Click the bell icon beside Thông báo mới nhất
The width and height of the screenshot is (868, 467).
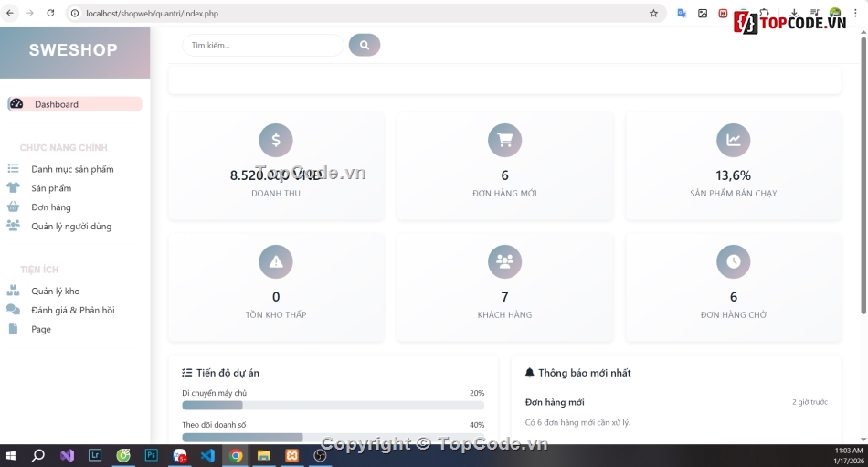coord(529,373)
